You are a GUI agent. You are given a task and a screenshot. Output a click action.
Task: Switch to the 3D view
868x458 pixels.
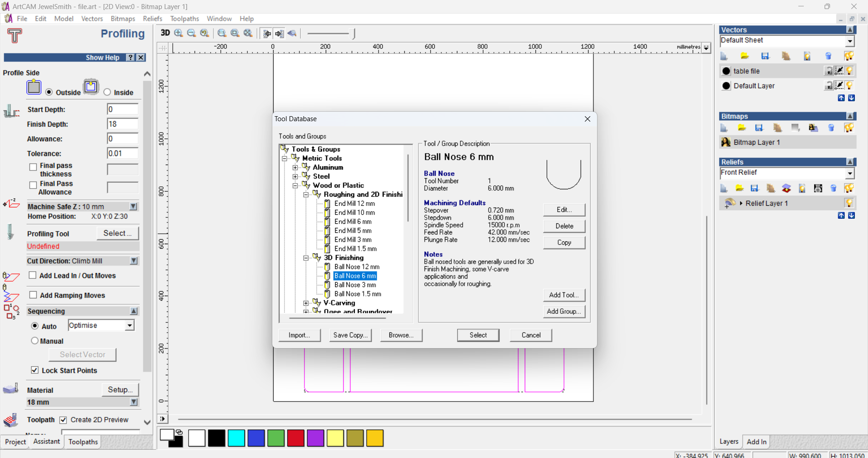[165, 33]
